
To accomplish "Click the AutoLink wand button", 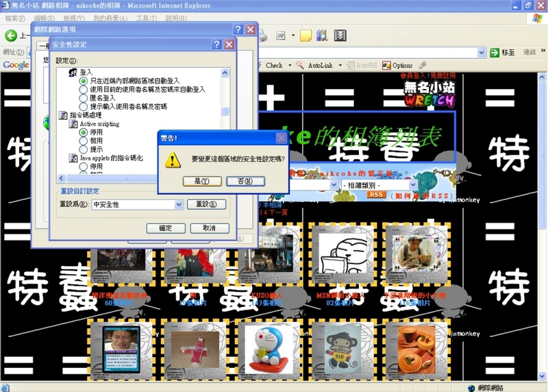I will pyautogui.click(x=314, y=65).
